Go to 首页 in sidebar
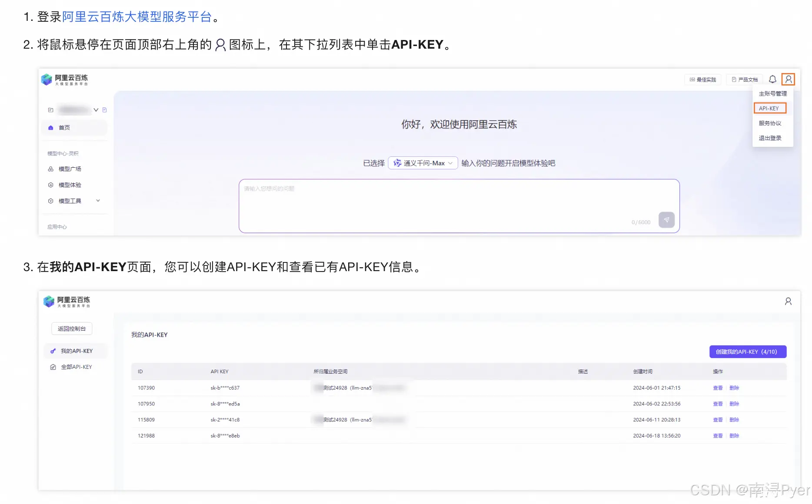This screenshot has width=812, height=504. coord(74,127)
